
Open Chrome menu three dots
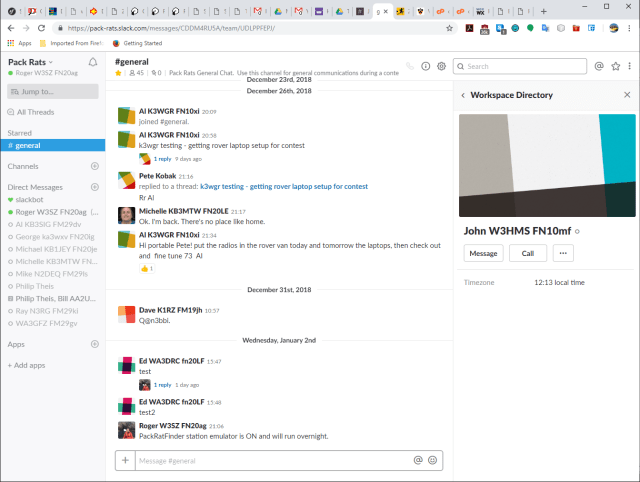pos(629,28)
